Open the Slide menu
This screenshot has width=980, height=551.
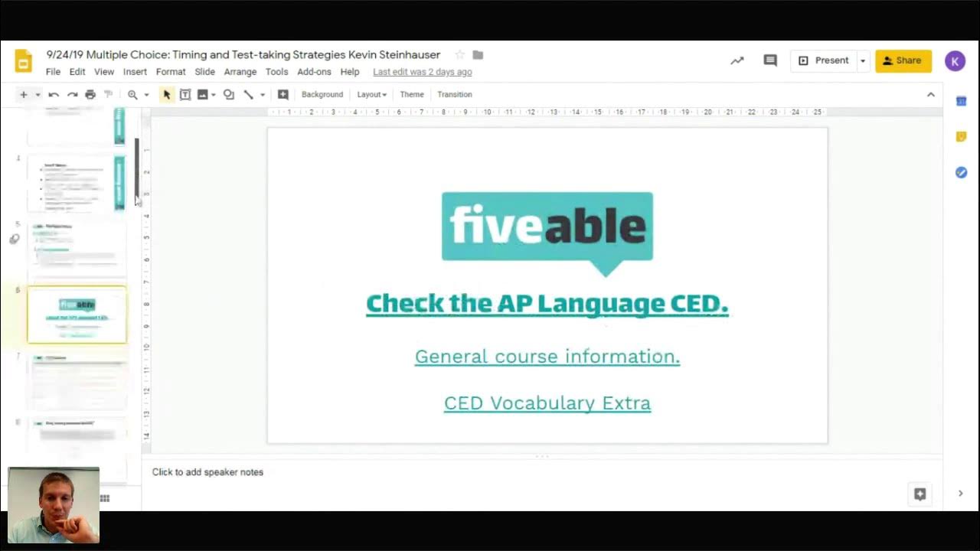click(204, 72)
